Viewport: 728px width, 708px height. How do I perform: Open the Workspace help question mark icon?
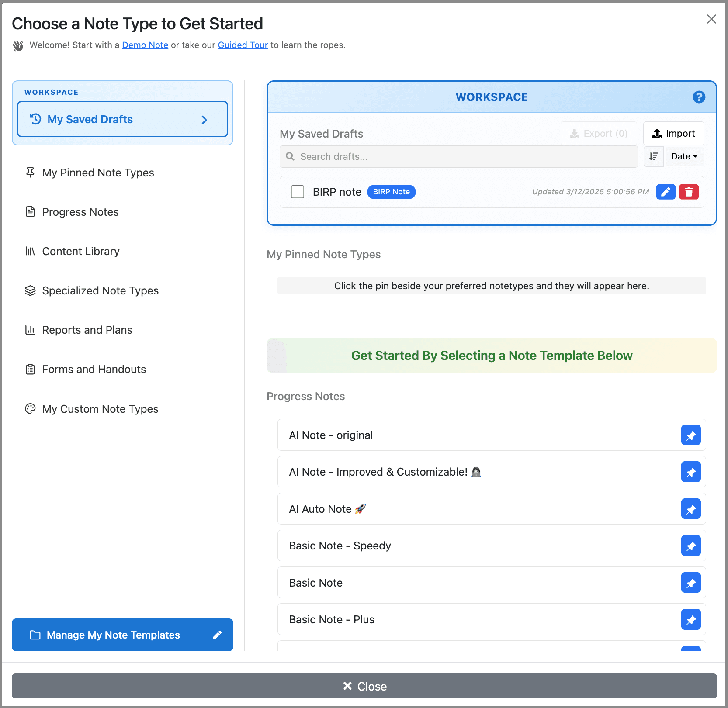pyautogui.click(x=699, y=97)
